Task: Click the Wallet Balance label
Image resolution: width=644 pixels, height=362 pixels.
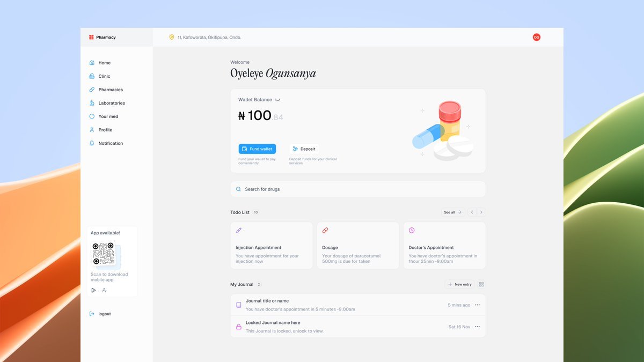Action: 255,100
